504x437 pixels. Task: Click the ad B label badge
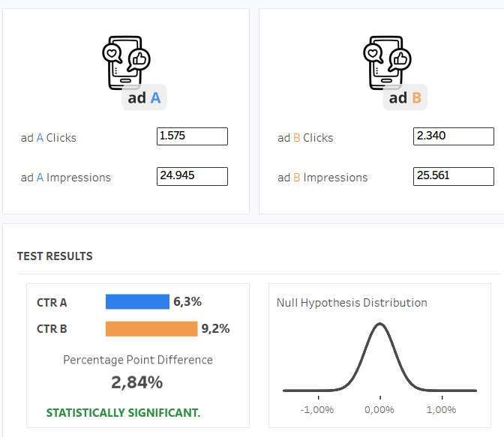(405, 97)
